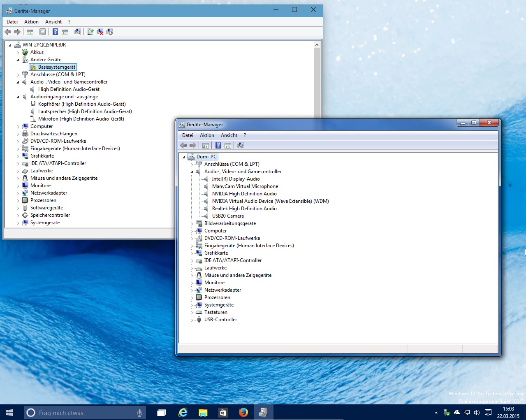Open Action Center notifications icon in tray
Screen dimensions: 526x420
488,413
